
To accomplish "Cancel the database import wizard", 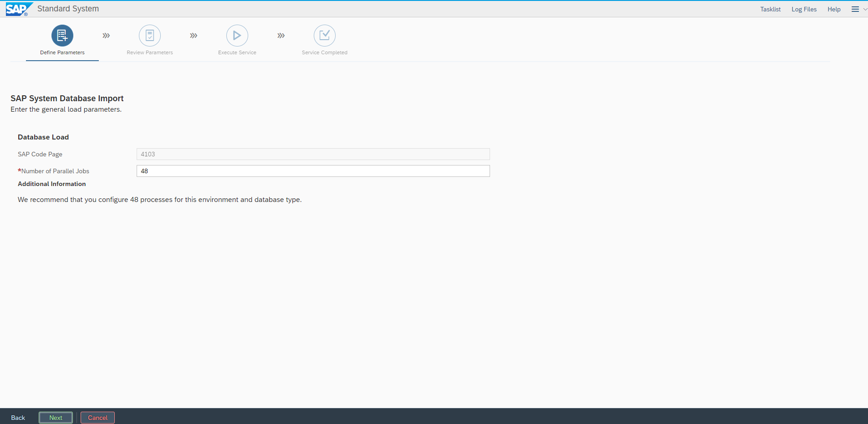I will click(x=97, y=418).
